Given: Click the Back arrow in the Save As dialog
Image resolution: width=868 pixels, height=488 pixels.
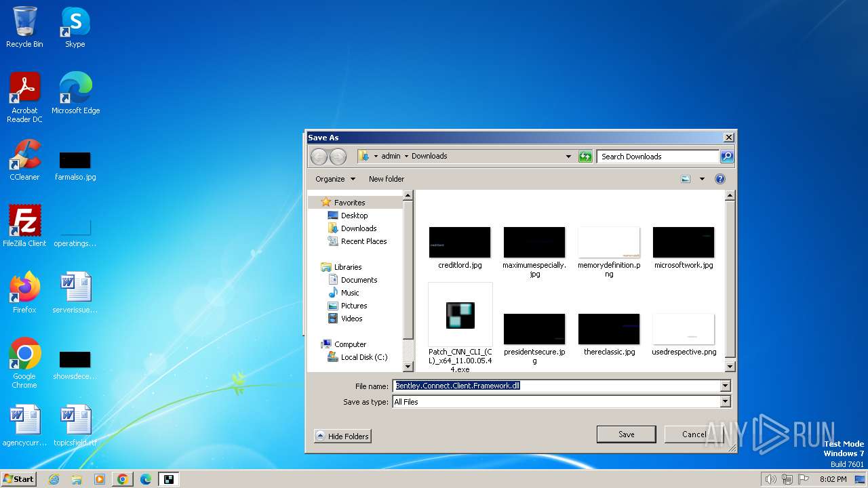Looking at the screenshot, I should (319, 157).
